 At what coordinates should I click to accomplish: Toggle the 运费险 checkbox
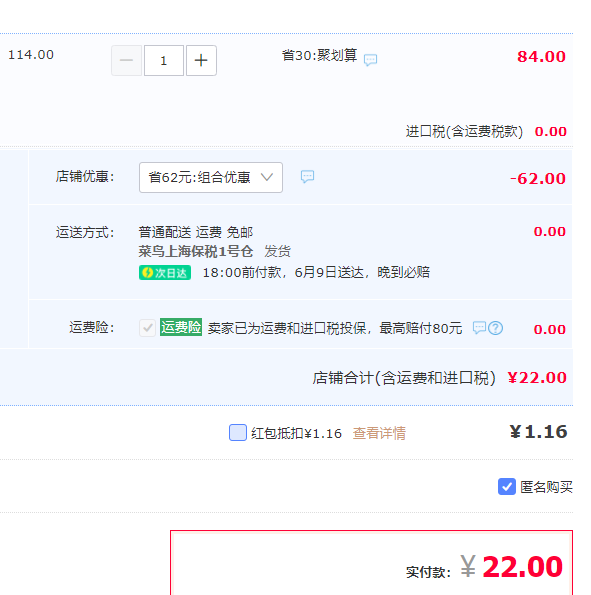(x=147, y=328)
